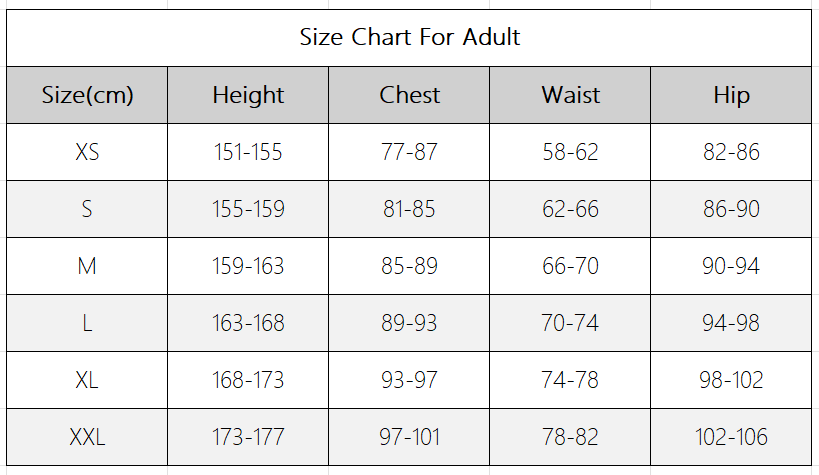819x475 pixels.
Task: Select the M size cell
Action: click(87, 266)
